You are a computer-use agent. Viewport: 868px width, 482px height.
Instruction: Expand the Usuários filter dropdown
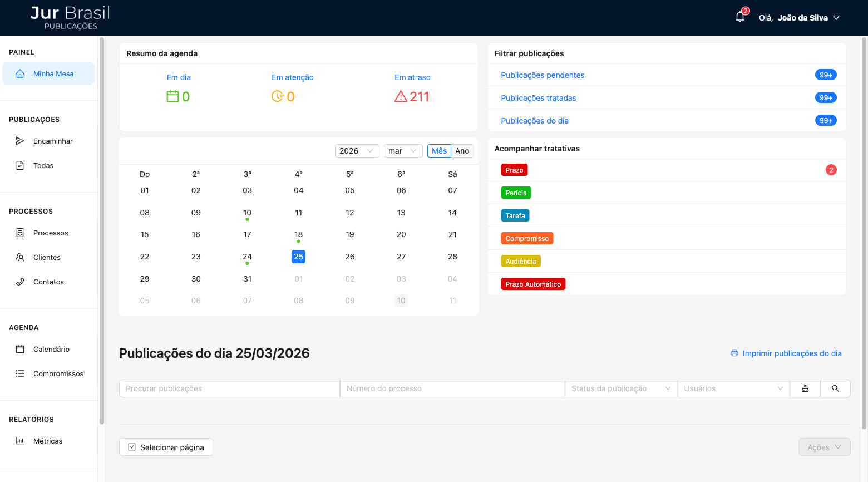point(733,388)
